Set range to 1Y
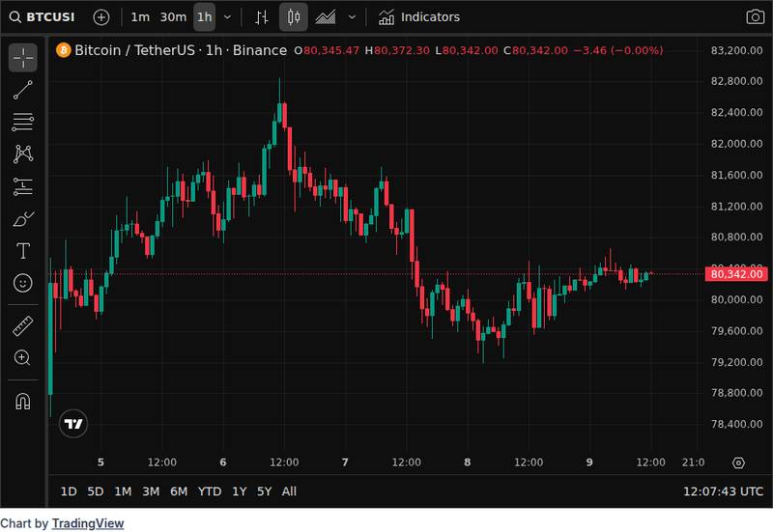 pos(239,491)
